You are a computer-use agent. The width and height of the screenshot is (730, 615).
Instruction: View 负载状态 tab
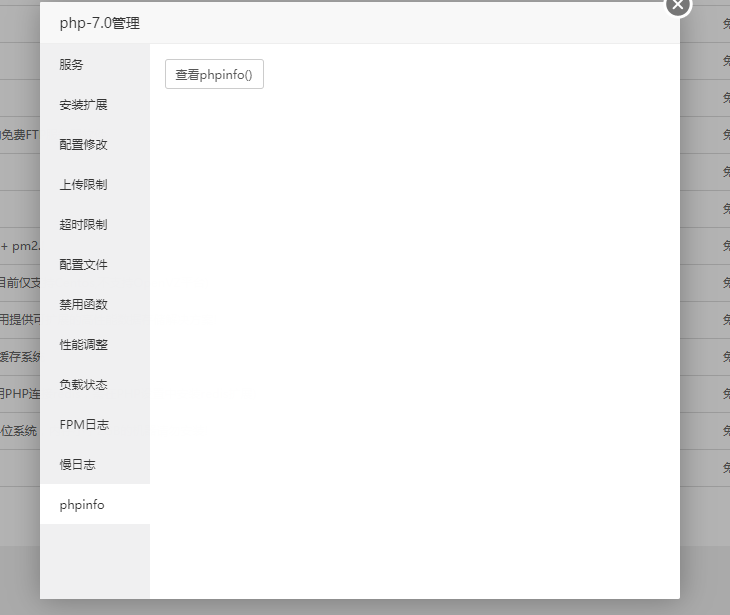point(95,385)
